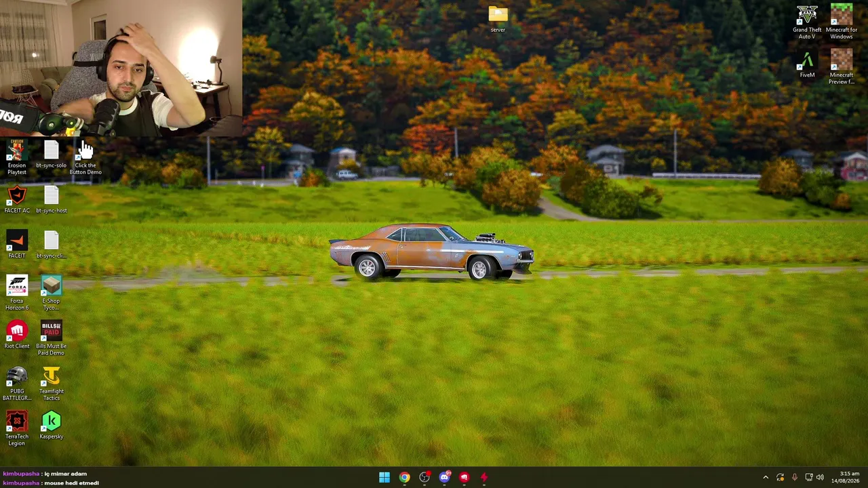
Task: Click the sync arrows tray icon
Action: click(781, 478)
